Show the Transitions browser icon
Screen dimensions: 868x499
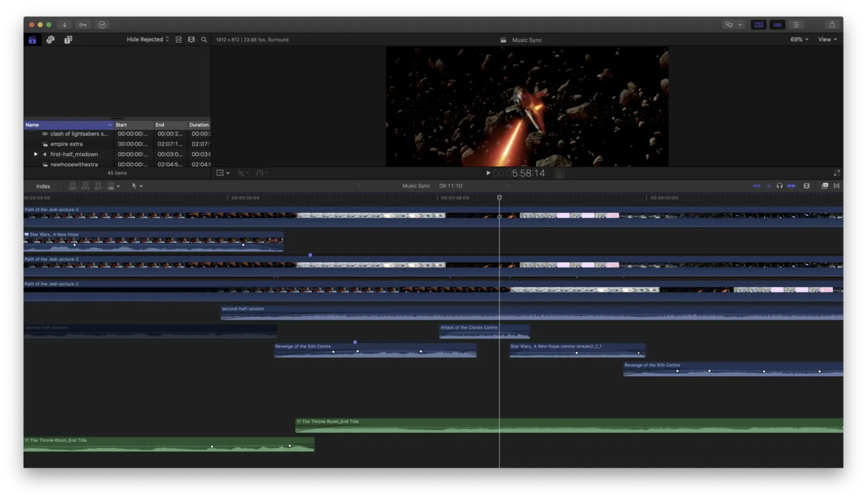(837, 186)
